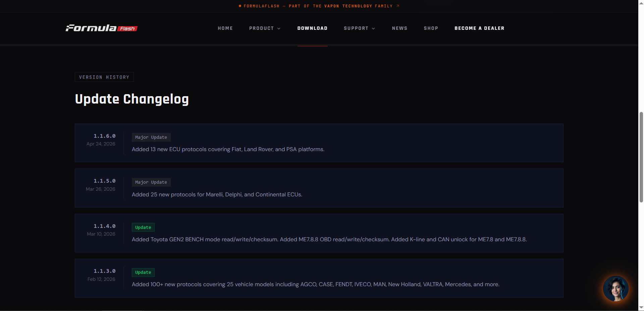Viewport: 644px width, 311px height.
Task: Click the Fiat, Land Rover, PSA description
Action: pyautogui.click(x=228, y=149)
